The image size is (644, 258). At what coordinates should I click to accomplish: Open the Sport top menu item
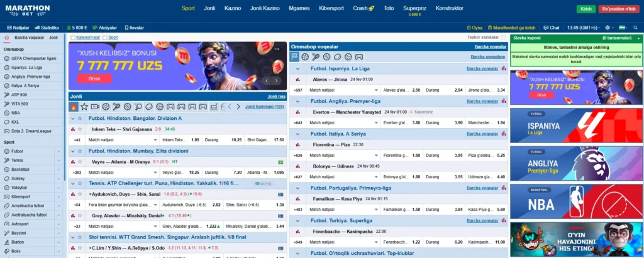click(x=188, y=8)
